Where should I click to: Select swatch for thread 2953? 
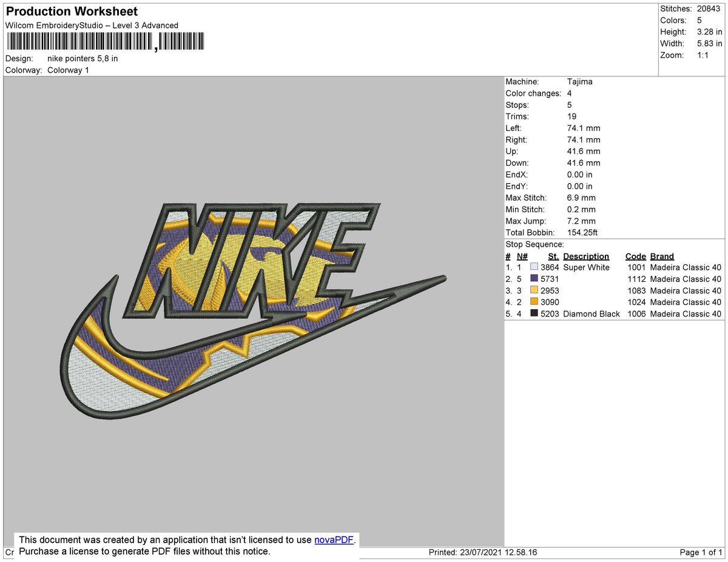click(x=534, y=290)
